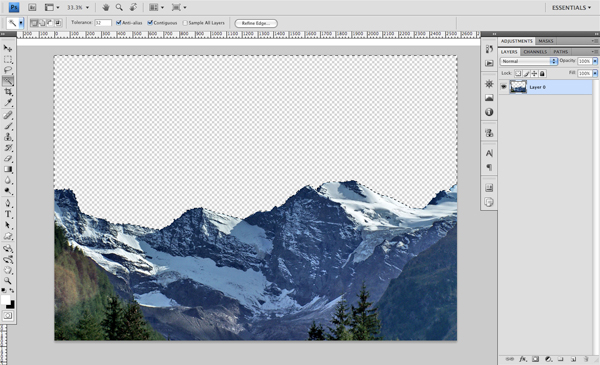Open the ESSENTIALS workspace switcher
This screenshot has width=600, height=365.
coord(571,8)
